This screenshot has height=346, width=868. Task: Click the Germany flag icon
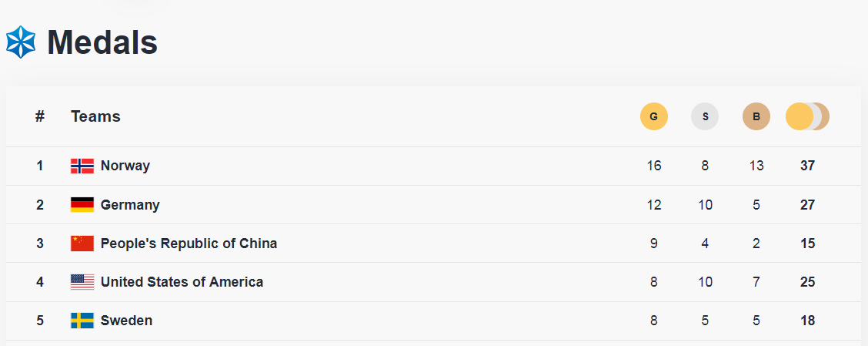[x=82, y=205]
